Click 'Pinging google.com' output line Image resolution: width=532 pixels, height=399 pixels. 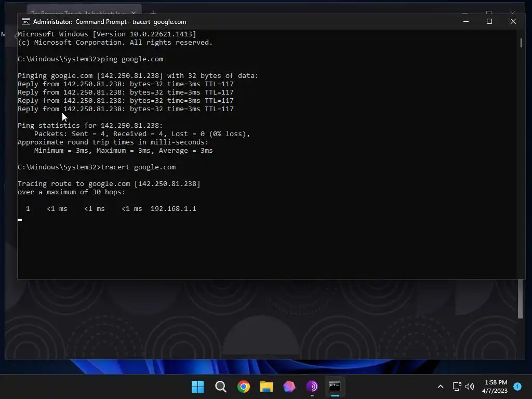tap(138, 76)
